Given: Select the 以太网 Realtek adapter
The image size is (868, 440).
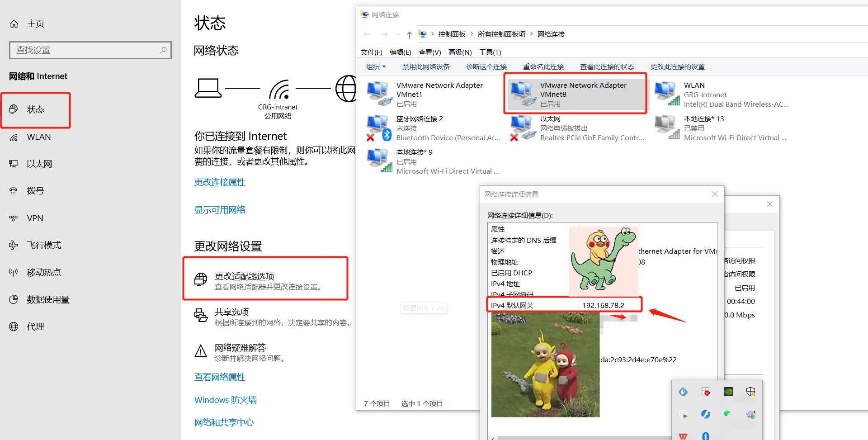Looking at the screenshot, I should [x=577, y=128].
